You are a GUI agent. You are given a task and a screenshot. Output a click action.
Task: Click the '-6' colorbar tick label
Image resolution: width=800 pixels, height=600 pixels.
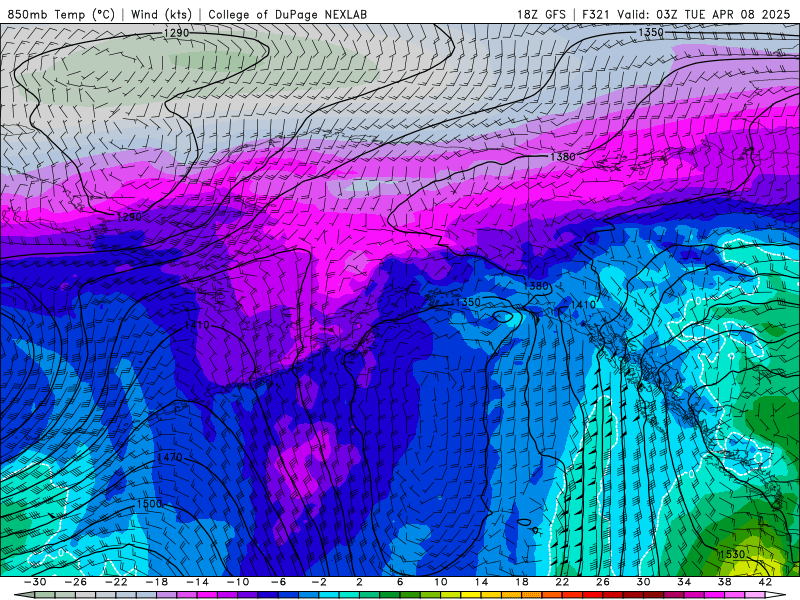(x=279, y=582)
